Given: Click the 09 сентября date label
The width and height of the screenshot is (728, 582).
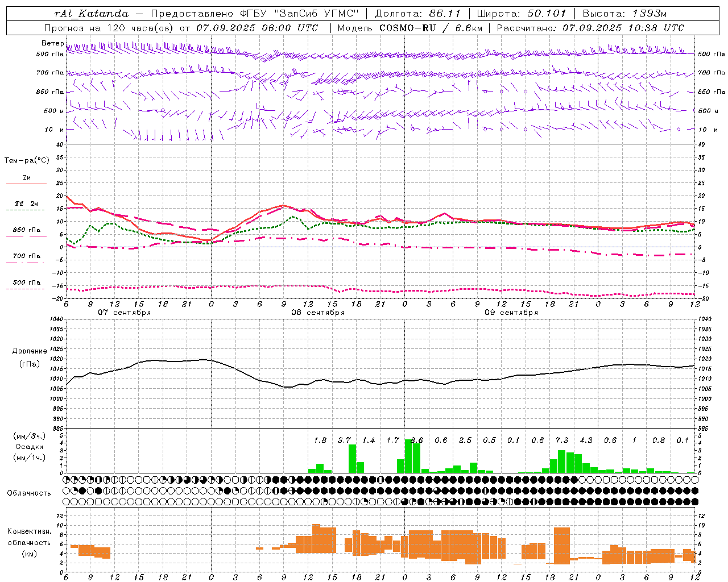Looking at the screenshot, I should click(x=511, y=313).
